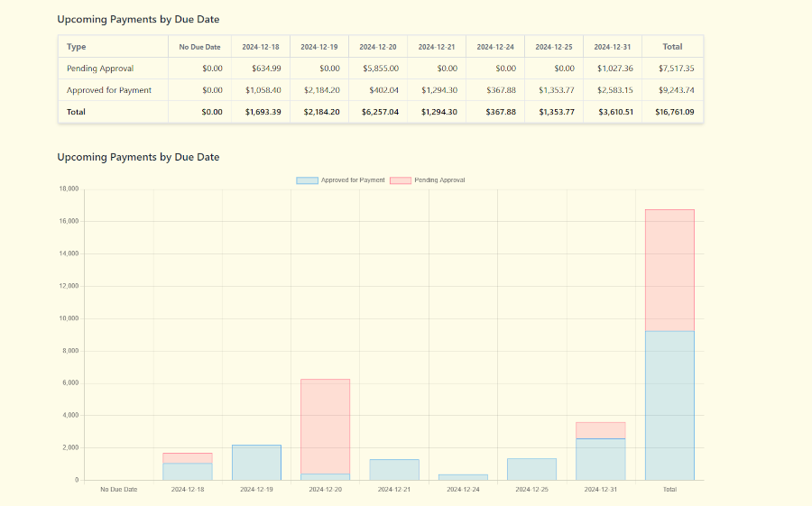The width and height of the screenshot is (812, 506).
Task: Click the blue bar for 2024-12-25
Action: click(531, 469)
